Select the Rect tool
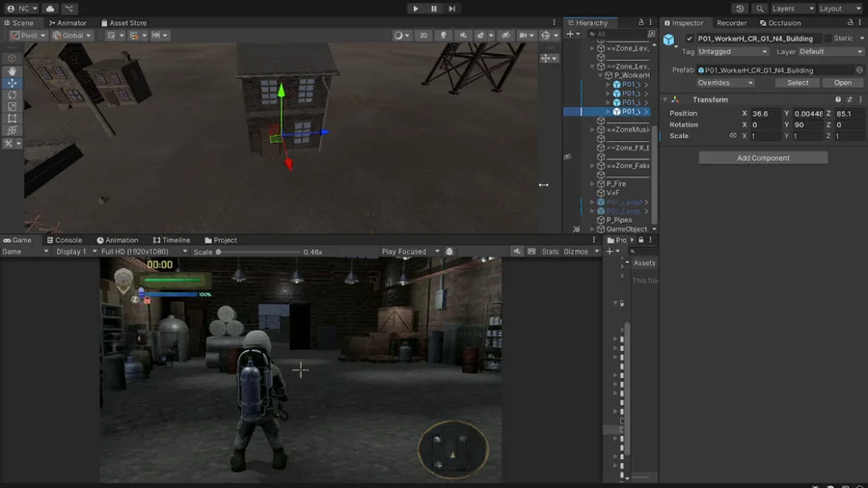 pos(12,119)
